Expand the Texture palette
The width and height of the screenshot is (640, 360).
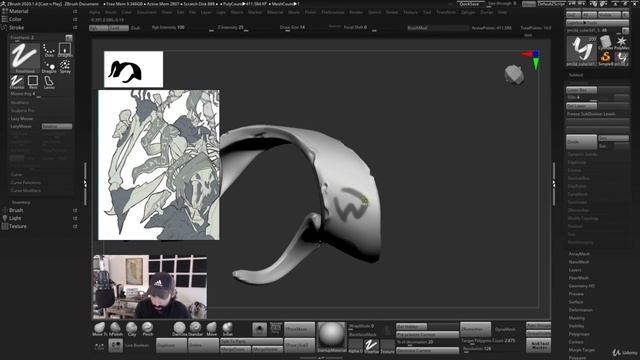pyautogui.click(x=18, y=226)
